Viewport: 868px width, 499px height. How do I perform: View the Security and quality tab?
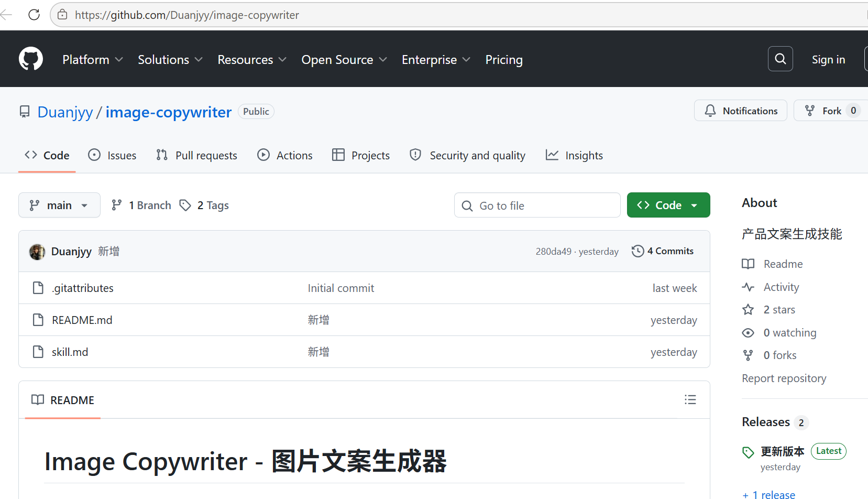point(467,155)
